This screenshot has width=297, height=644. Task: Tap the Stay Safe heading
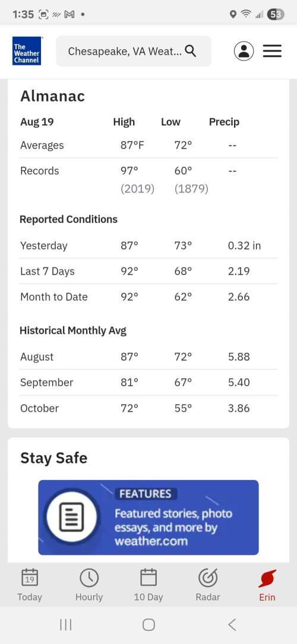pyautogui.click(x=54, y=458)
